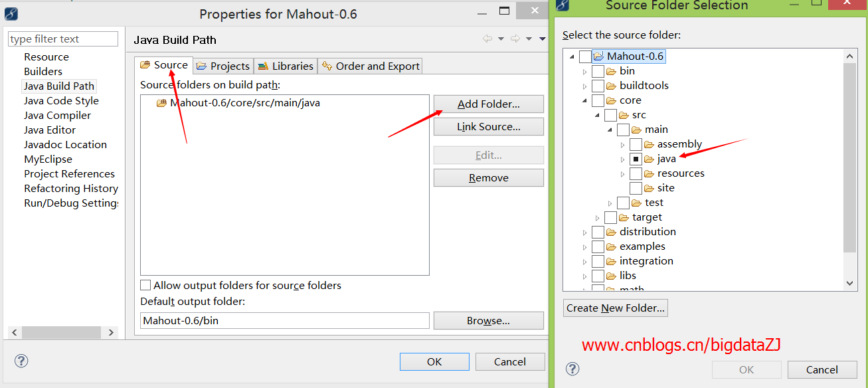The image size is (868, 388).
Task: Click the sidebar horizontal scroll right arrow
Action: (x=111, y=332)
